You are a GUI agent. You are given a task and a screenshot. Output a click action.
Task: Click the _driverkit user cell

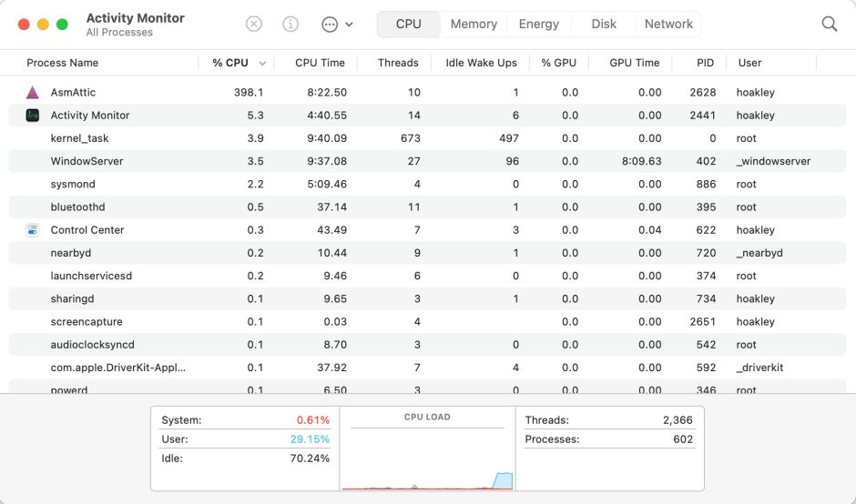tap(759, 368)
